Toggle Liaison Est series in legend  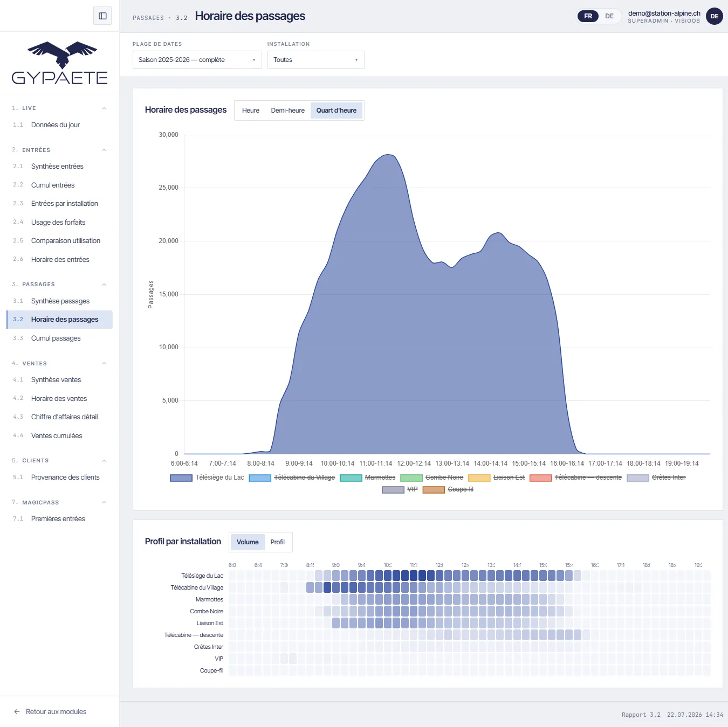(x=497, y=477)
